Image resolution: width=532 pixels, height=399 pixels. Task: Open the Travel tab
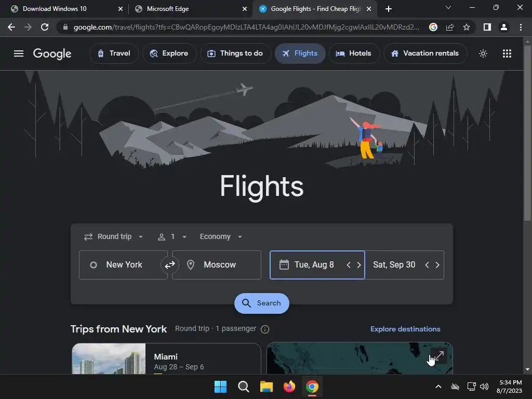pos(114,54)
